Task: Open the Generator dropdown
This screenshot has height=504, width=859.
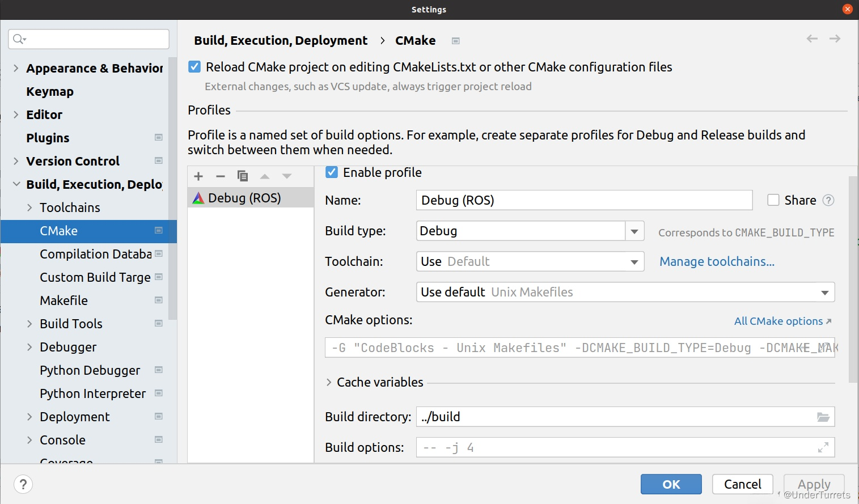Action: [x=824, y=293]
